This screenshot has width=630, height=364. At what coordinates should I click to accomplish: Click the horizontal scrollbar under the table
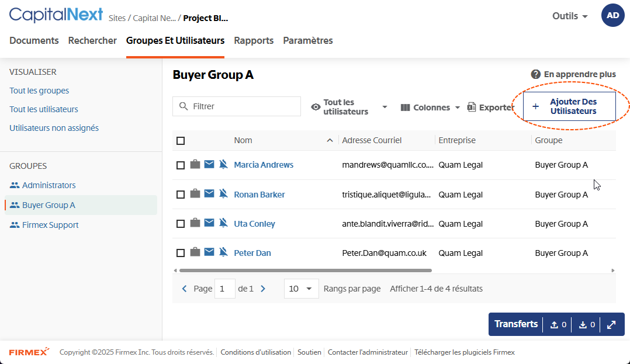pos(305,271)
